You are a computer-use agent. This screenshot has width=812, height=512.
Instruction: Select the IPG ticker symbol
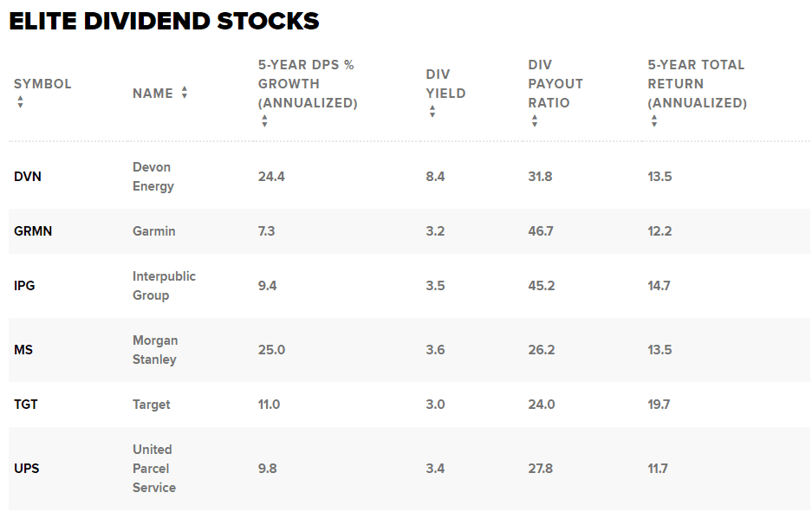coord(24,286)
